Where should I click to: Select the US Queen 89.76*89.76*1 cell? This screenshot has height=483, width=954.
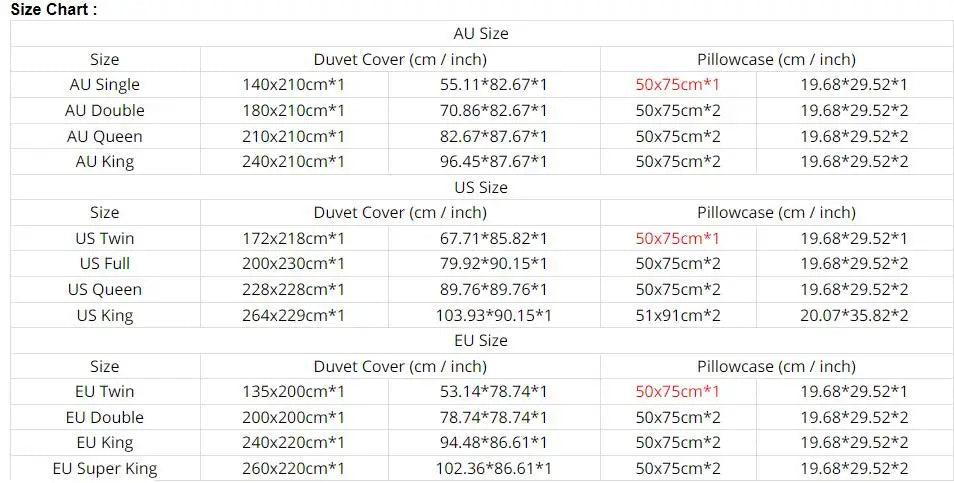tap(493, 290)
